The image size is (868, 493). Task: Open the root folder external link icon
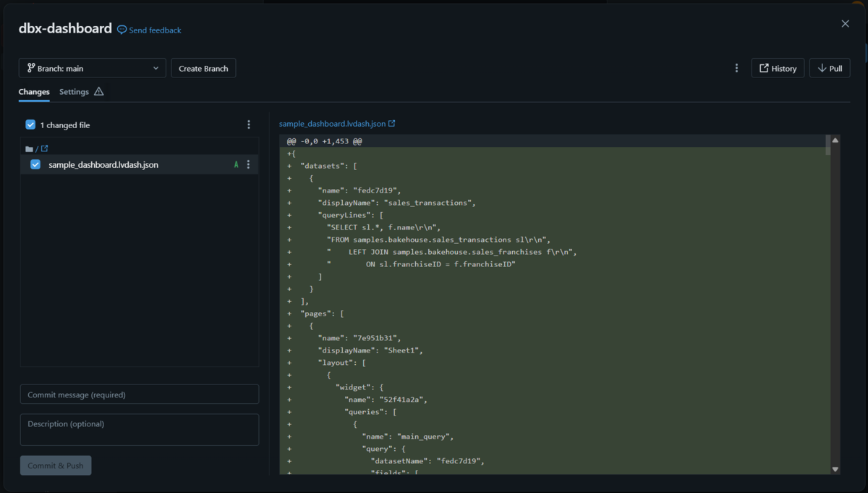[x=44, y=149]
